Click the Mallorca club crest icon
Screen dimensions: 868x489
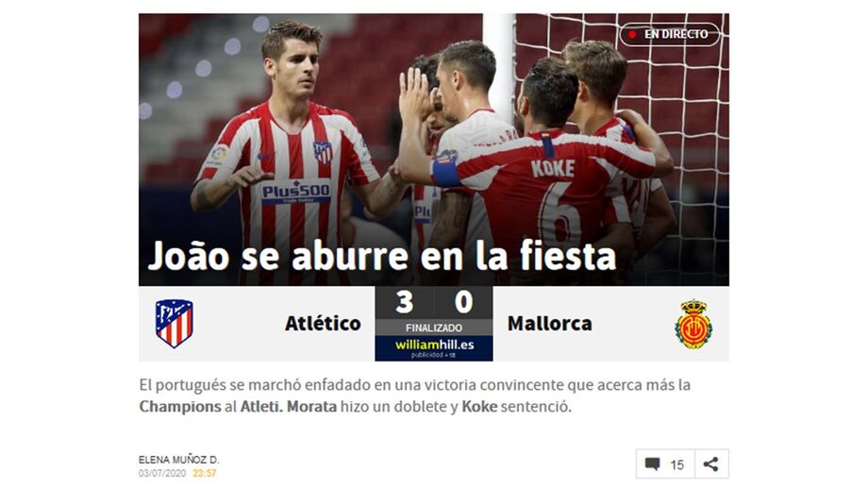coord(693,325)
